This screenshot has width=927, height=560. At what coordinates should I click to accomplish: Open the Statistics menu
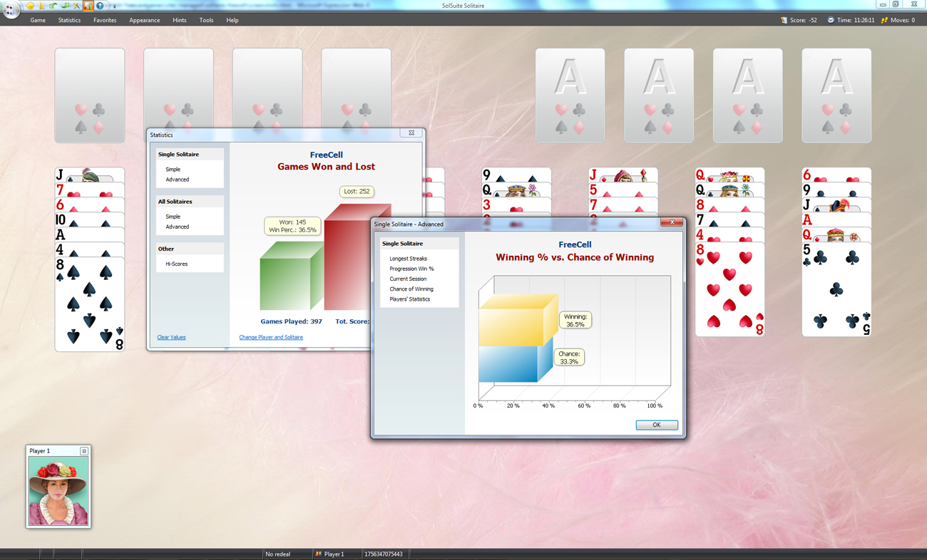(69, 20)
